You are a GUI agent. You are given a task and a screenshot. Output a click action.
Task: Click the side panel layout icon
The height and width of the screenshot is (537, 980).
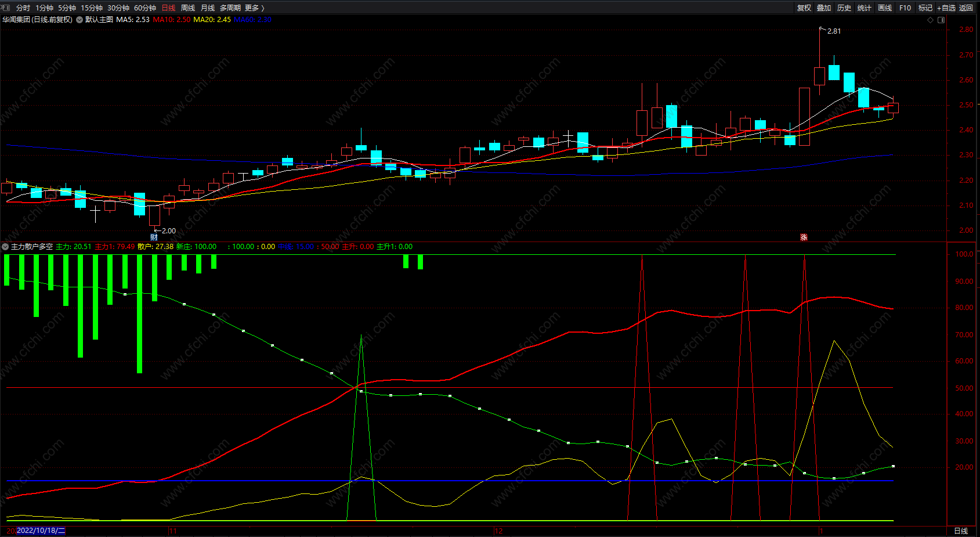click(941, 20)
